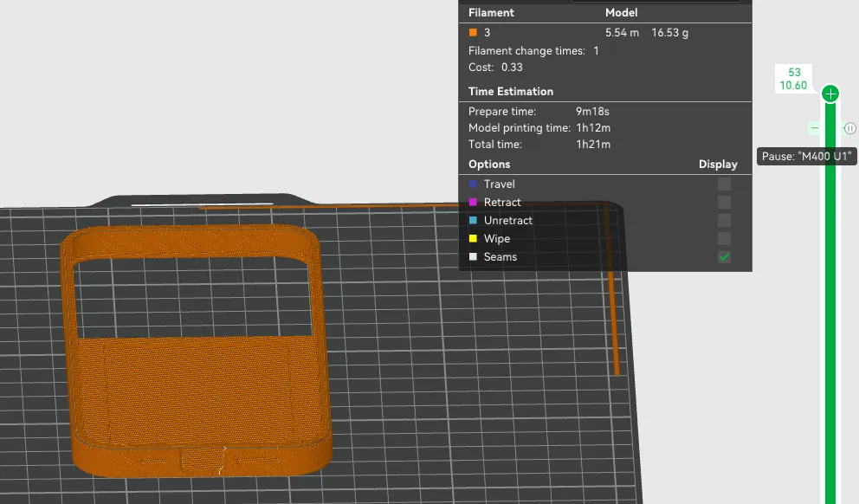Click the pause marker icon beside the slider
This screenshot has height=504, width=859.
coord(849,128)
